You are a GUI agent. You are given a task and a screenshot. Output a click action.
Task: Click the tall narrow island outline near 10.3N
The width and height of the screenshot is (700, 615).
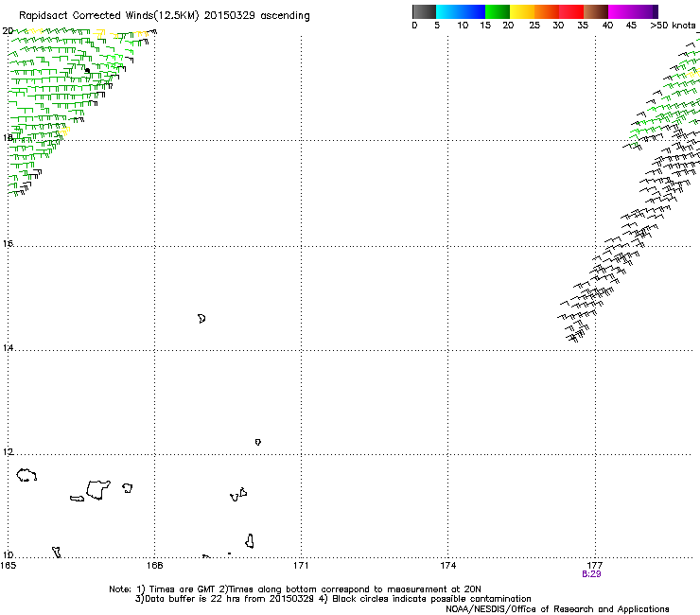click(x=250, y=541)
